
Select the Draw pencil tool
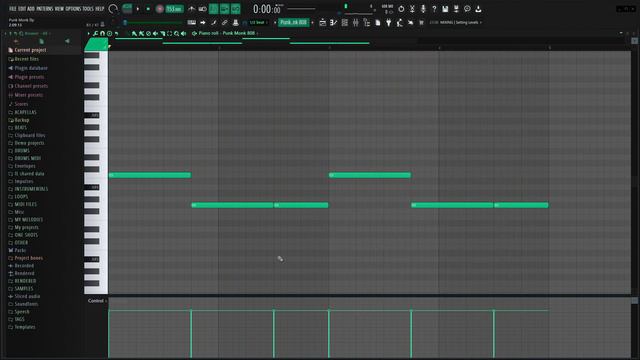(x=134, y=33)
